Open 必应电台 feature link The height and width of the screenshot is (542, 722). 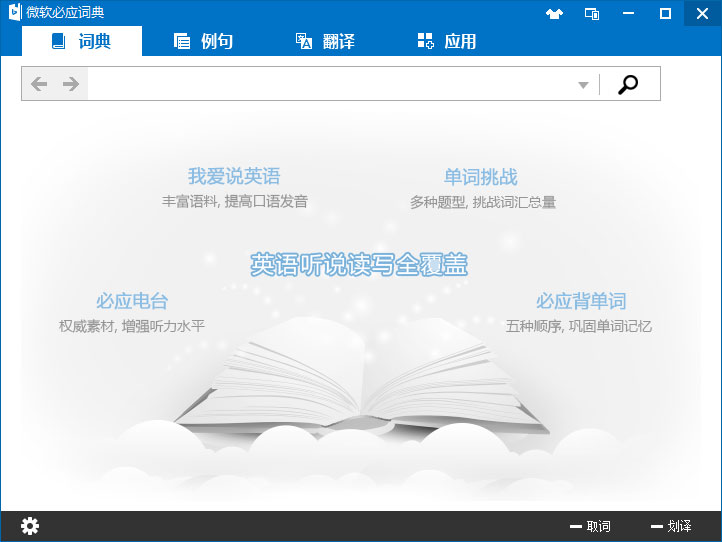132,301
